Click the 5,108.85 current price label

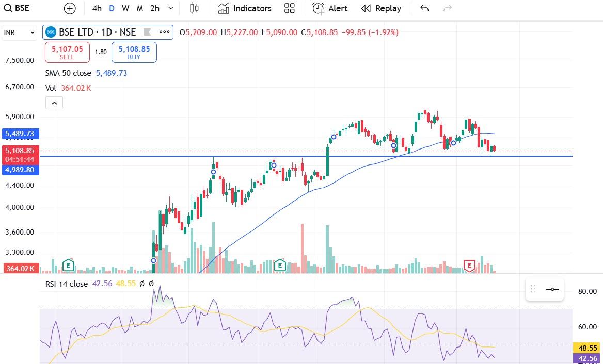pyautogui.click(x=20, y=155)
